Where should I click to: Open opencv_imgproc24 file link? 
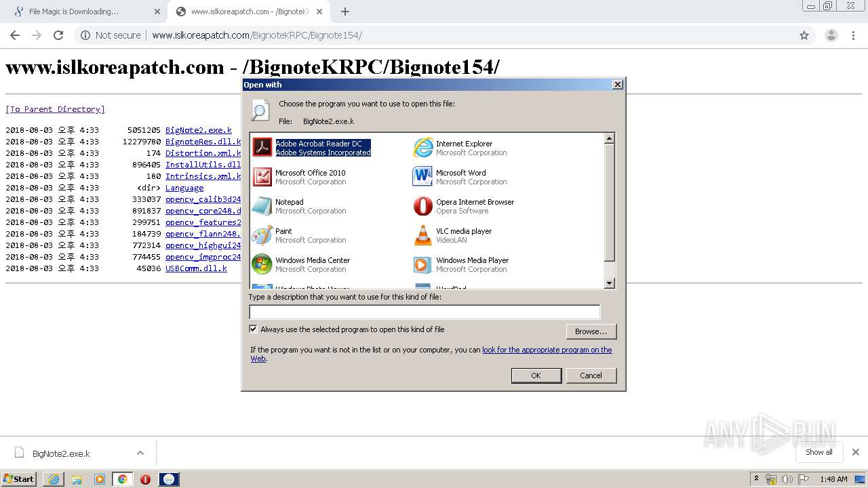tap(203, 257)
